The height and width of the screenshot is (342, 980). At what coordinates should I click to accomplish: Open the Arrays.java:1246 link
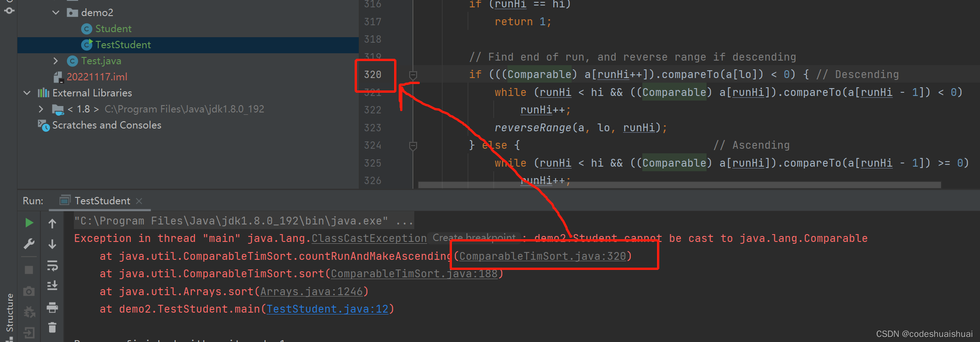tap(312, 292)
